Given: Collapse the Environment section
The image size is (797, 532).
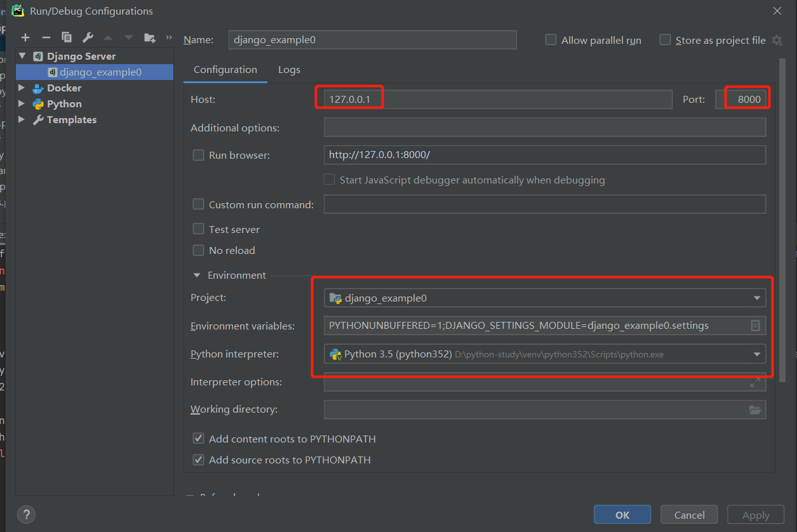Looking at the screenshot, I should coord(196,275).
